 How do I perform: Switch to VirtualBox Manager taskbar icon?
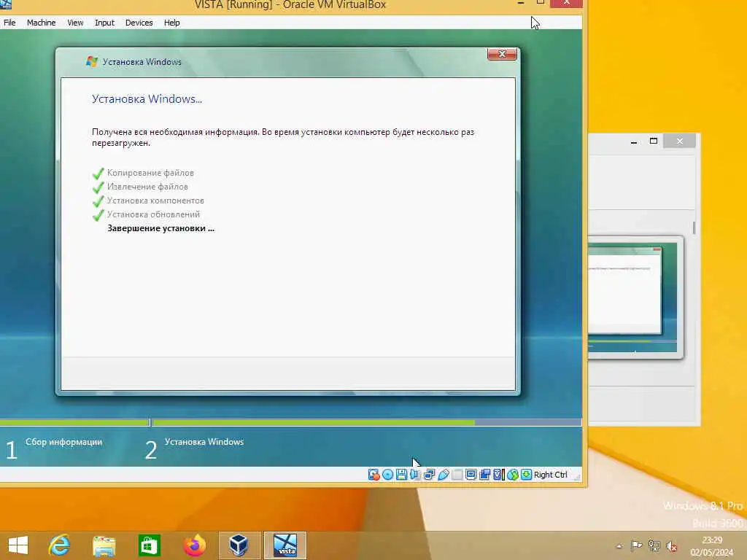[x=239, y=545]
